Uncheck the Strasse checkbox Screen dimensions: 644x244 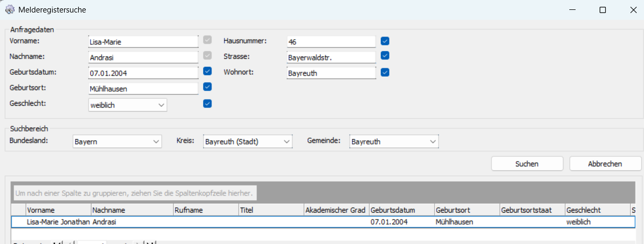click(x=385, y=55)
